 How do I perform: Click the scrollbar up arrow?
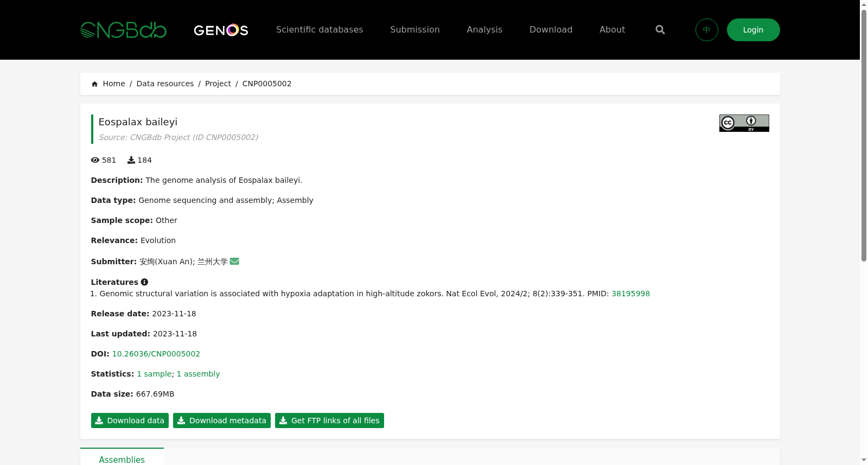[864, 4]
